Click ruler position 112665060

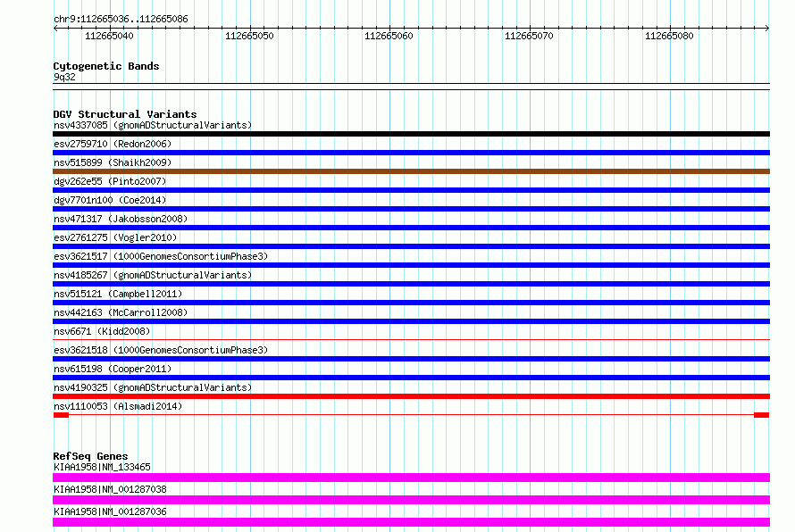[x=389, y=36]
